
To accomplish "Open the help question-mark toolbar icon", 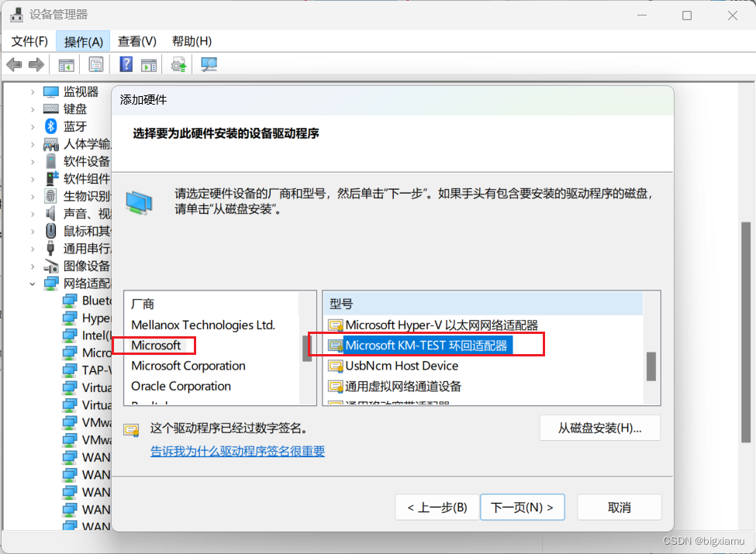I will tap(126, 64).
